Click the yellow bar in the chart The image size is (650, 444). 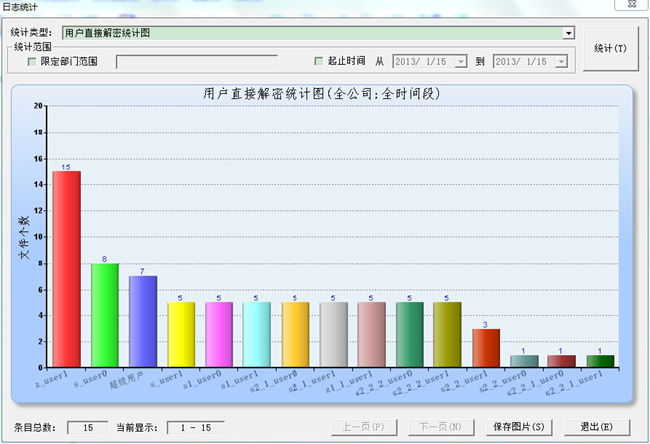tap(181, 333)
